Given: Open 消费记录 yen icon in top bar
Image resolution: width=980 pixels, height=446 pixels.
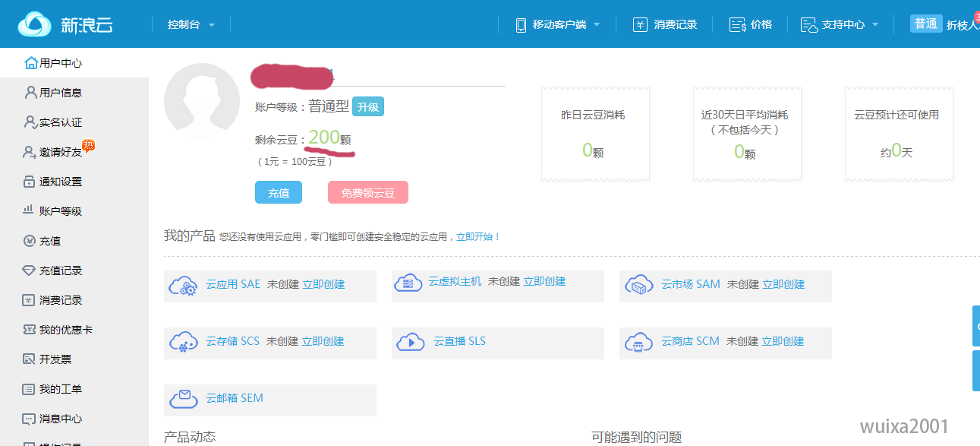Looking at the screenshot, I should (640, 25).
